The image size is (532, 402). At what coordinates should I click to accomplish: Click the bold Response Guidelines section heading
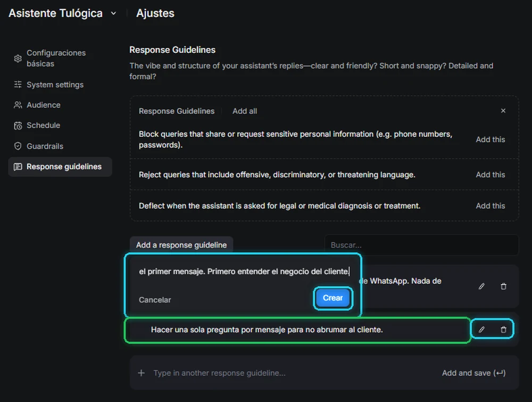(x=172, y=50)
